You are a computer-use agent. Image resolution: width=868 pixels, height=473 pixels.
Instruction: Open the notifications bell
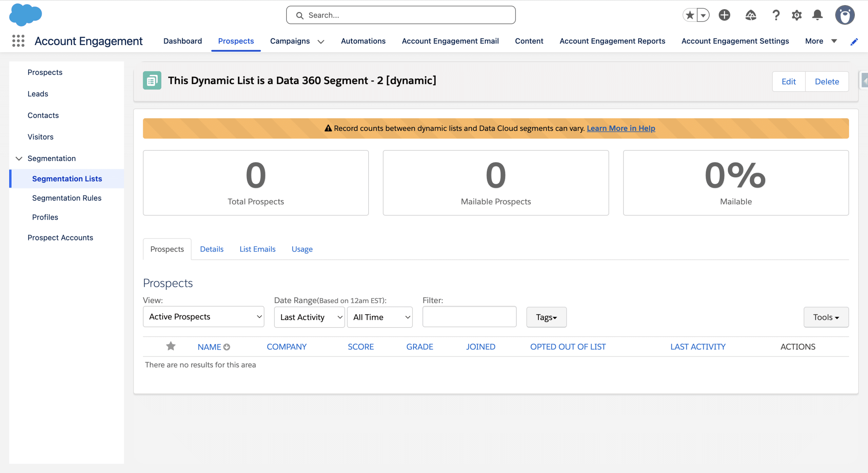[817, 15]
